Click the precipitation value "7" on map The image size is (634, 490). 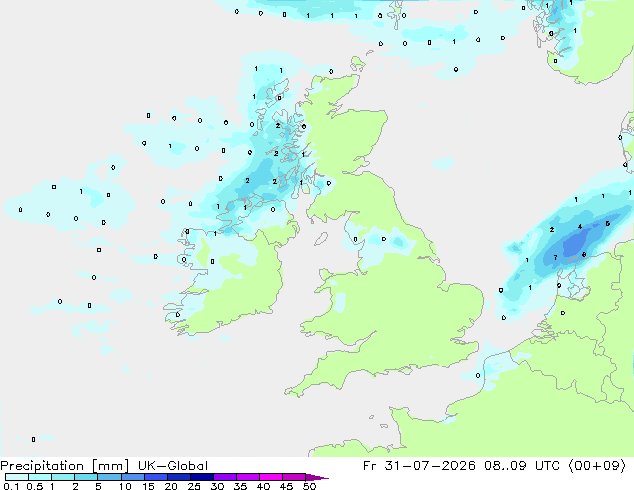pos(556,258)
